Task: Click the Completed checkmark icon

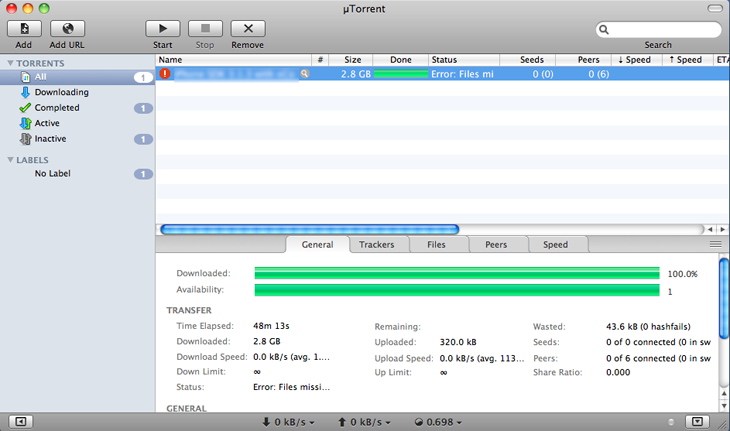Action: [25, 108]
